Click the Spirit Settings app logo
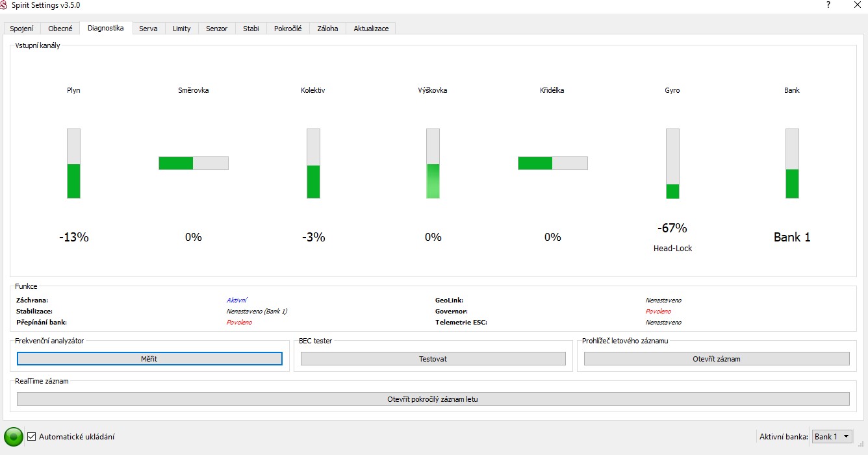 (x=5, y=5)
